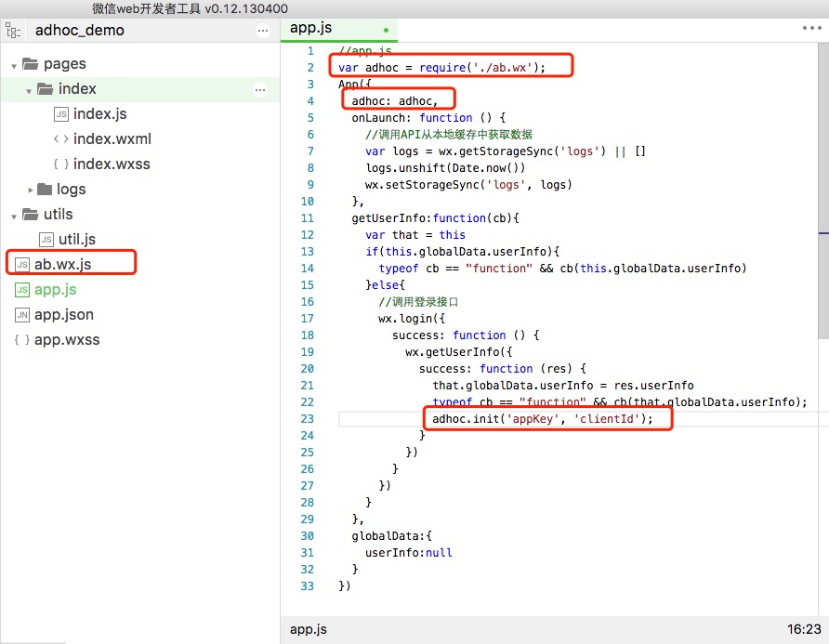The width and height of the screenshot is (829, 644).
Task: Click the wx.login({ line
Action: click(412, 319)
